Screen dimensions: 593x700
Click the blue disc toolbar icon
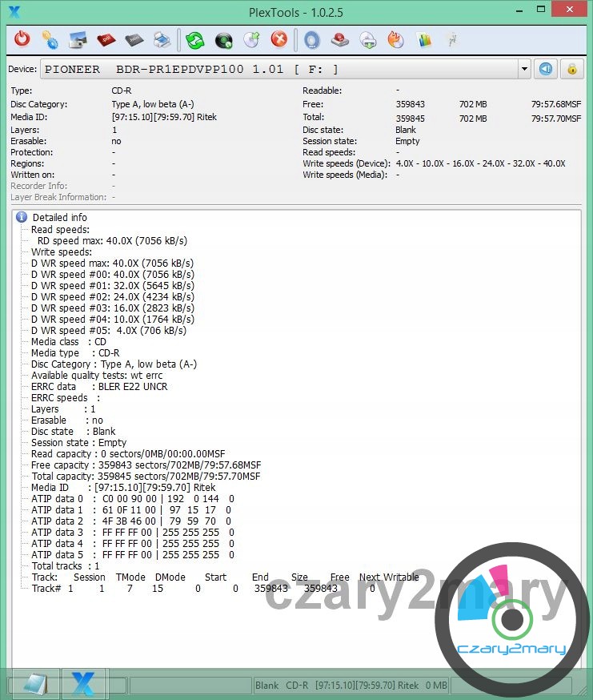click(x=312, y=39)
